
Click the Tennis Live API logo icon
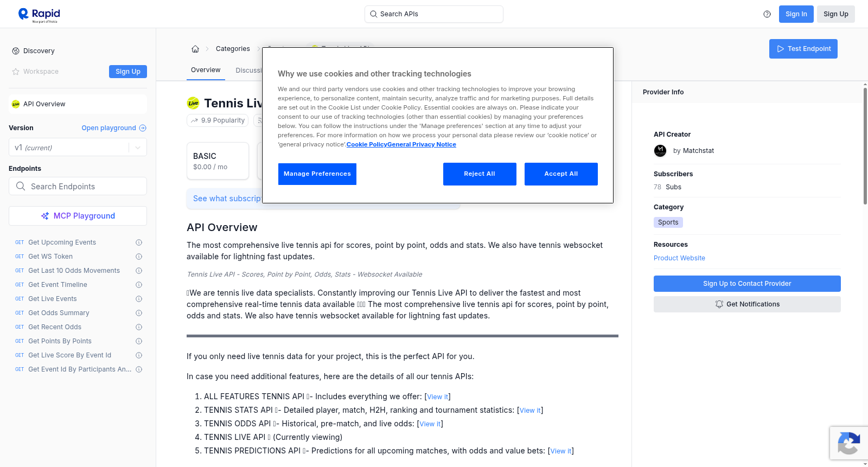[193, 103]
